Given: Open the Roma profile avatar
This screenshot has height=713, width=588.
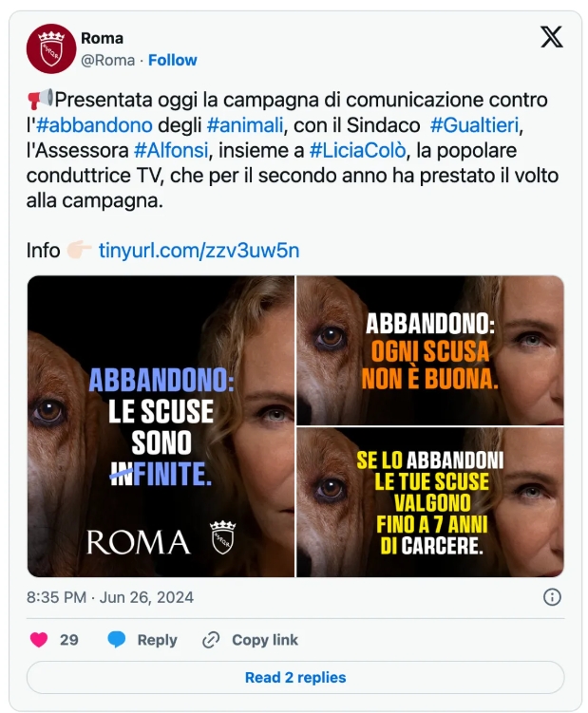Looking at the screenshot, I should click(51, 48).
